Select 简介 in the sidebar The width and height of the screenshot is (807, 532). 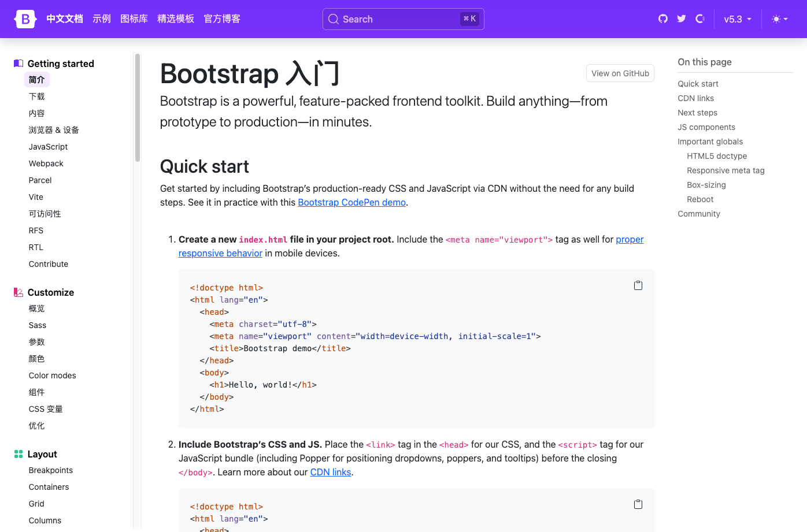point(37,80)
